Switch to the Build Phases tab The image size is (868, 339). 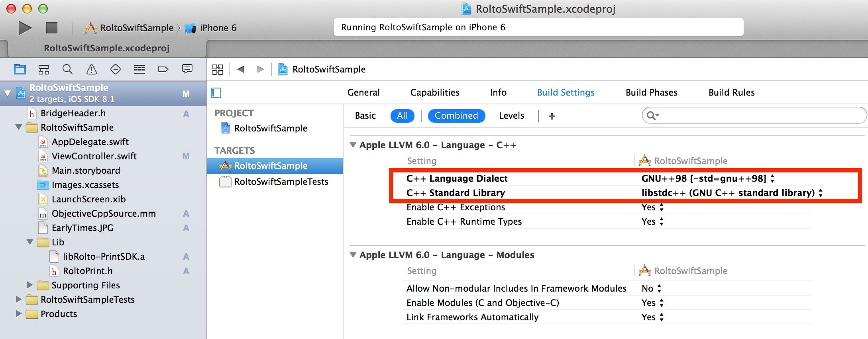652,92
